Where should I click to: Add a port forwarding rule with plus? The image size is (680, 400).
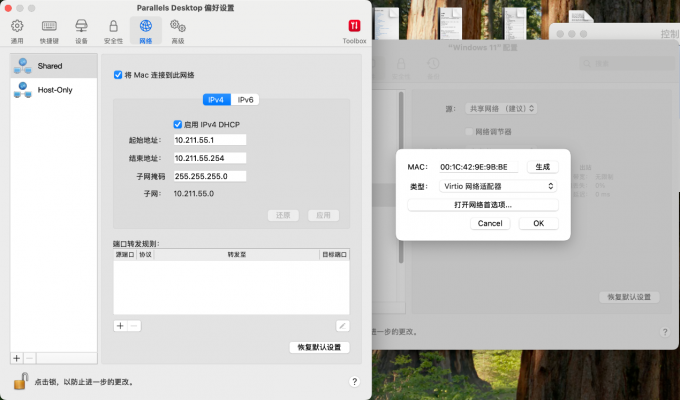click(x=120, y=326)
